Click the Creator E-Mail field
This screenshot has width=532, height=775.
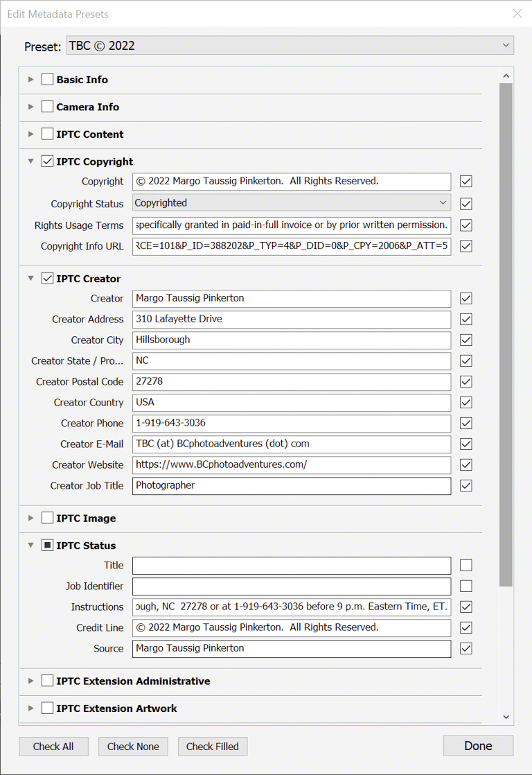292,444
